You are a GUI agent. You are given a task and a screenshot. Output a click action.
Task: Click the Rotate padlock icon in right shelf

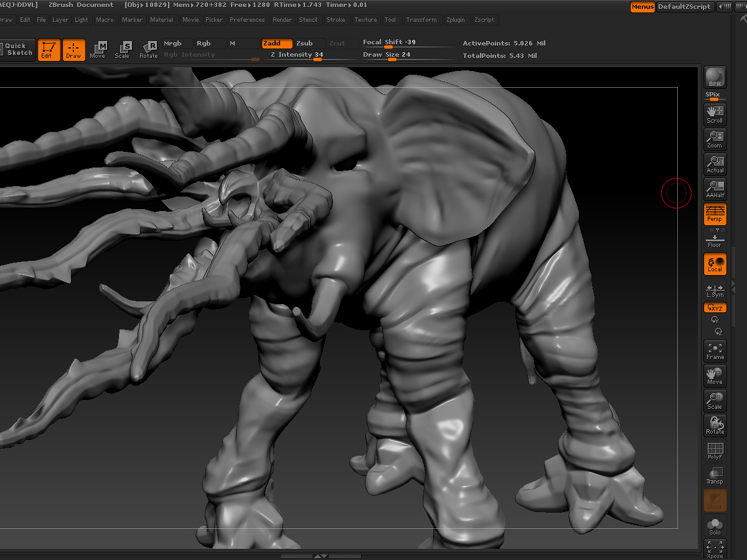point(715,426)
